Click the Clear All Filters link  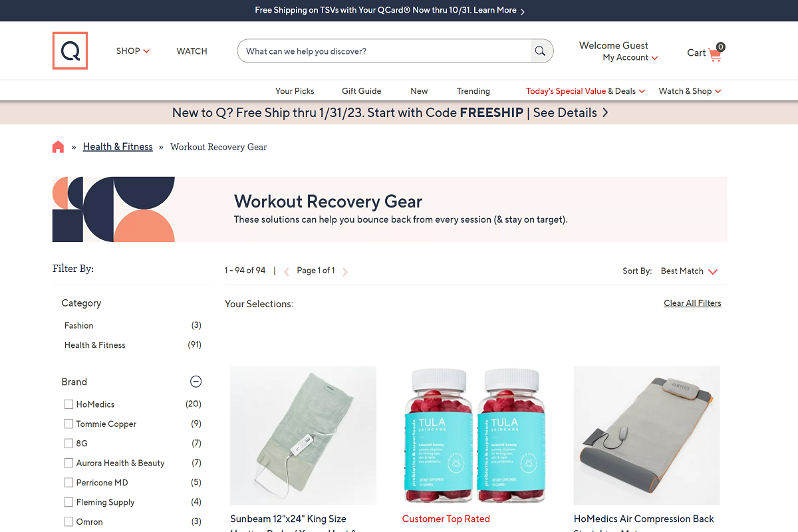[692, 303]
